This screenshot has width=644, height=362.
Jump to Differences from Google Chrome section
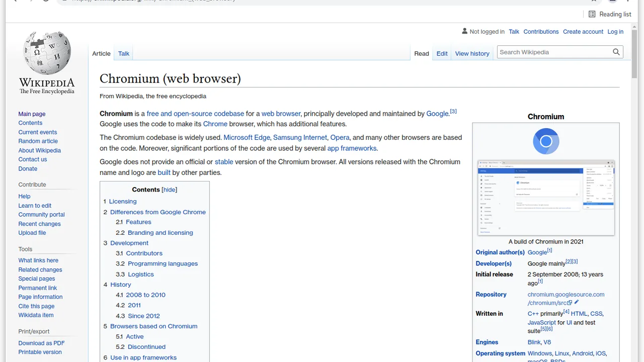click(x=158, y=212)
